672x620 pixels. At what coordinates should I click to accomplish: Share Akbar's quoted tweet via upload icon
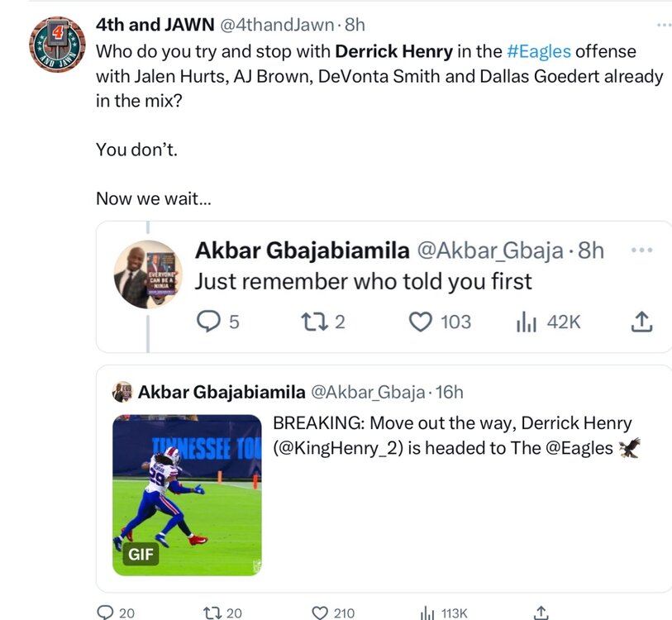[x=641, y=322]
